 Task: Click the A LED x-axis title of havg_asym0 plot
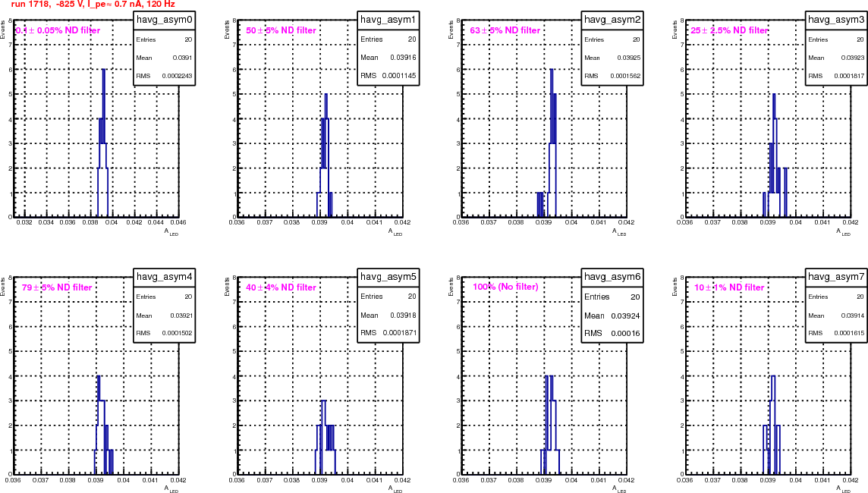coord(171,232)
